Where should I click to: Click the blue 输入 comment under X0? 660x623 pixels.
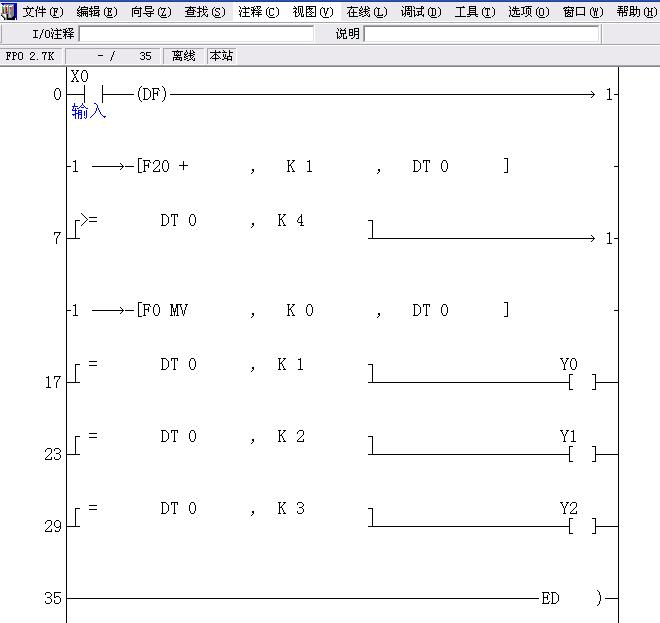coord(88,112)
